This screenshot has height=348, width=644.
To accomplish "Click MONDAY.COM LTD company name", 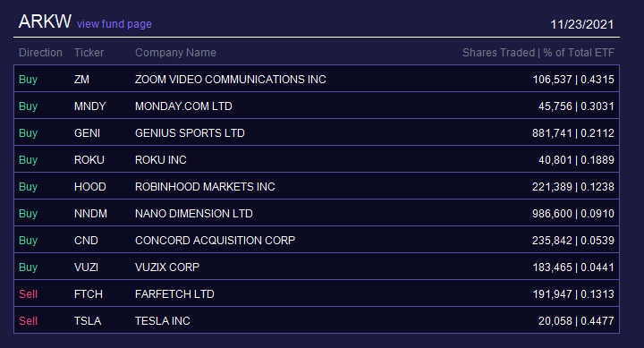I will pyautogui.click(x=183, y=106).
